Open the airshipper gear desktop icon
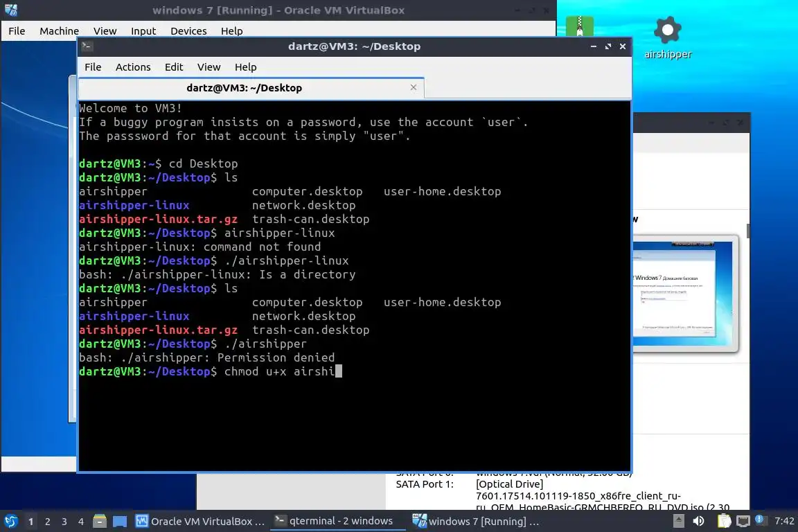 [668, 38]
